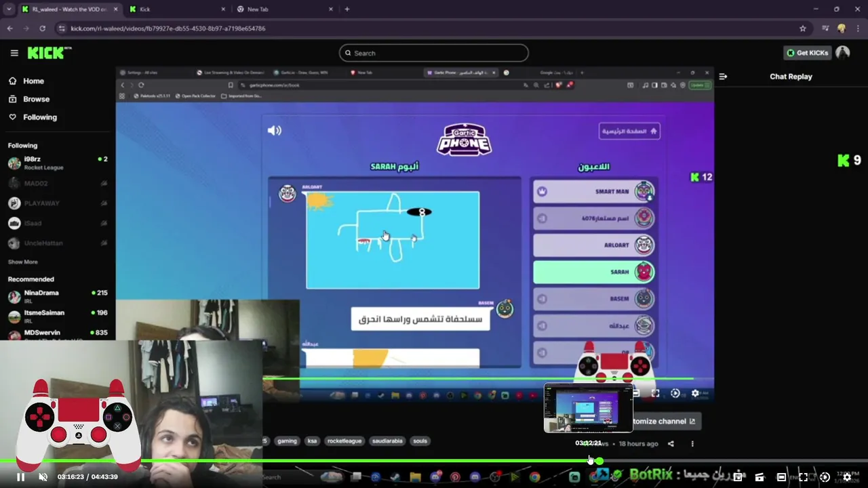
Task: Open the Kick sidebar hamburger menu
Action: (x=14, y=53)
